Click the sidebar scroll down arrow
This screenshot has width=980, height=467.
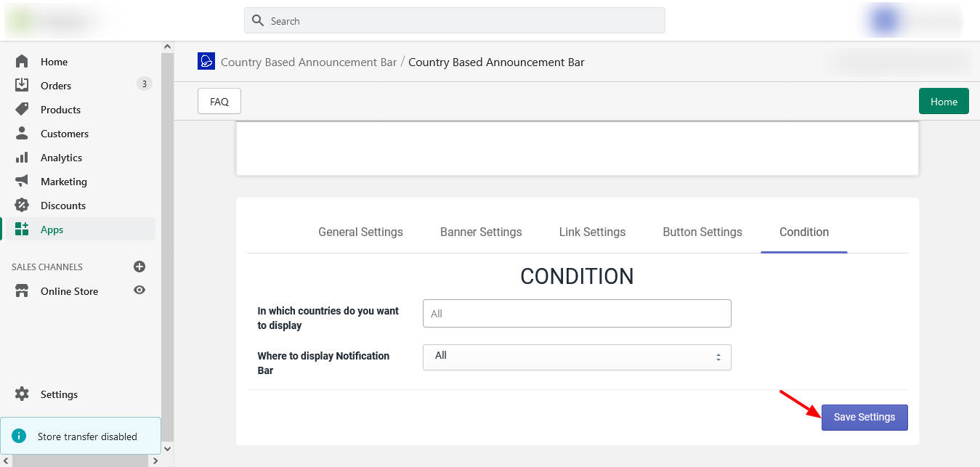(168, 448)
